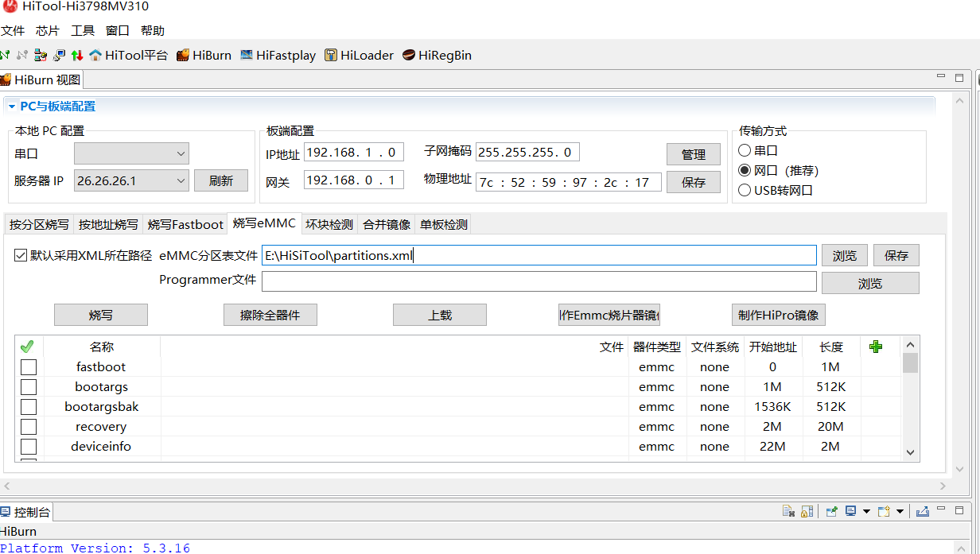The width and height of the screenshot is (980, 554).
Task: Open the HiBurn tool from toolbar
Action: pos(204,56)
